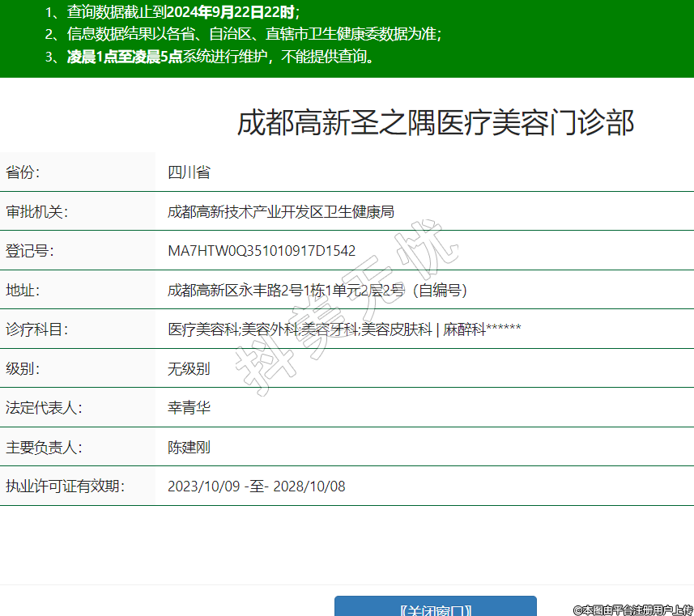Viewport: 694px width, 616px height.
Task: Click the clinic title 成都高新圣之隅医疗美容门诊部
Action: point(435,123)
